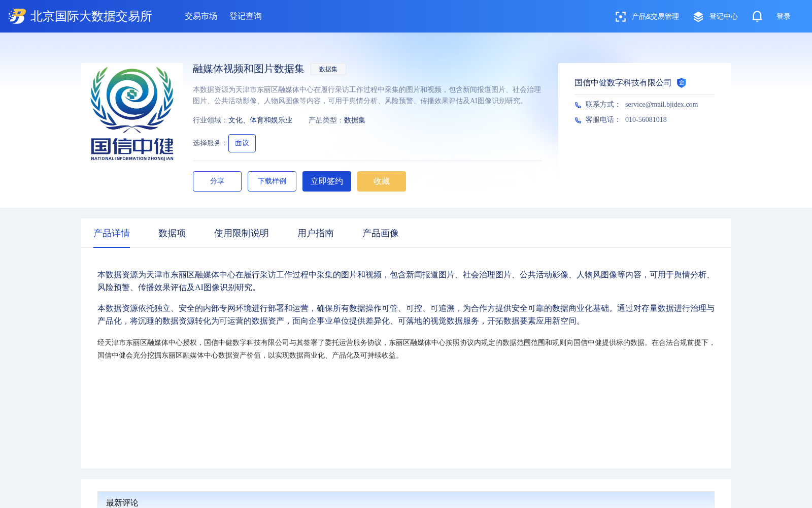Open the 登记查询 menu
The width and height of the screenshot is (812, 508).
tap(246, 16)
